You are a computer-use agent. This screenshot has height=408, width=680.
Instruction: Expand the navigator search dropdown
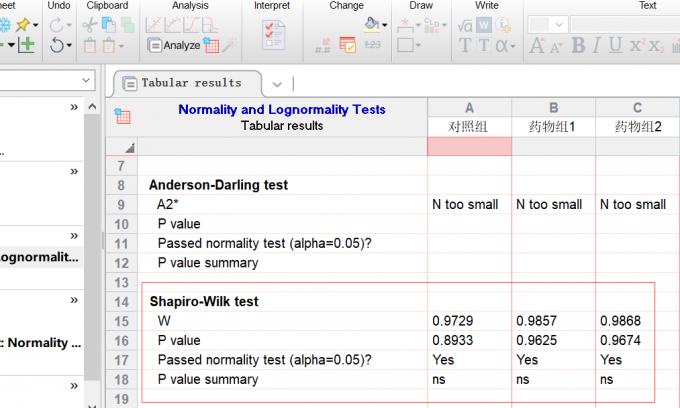point(84,80)
